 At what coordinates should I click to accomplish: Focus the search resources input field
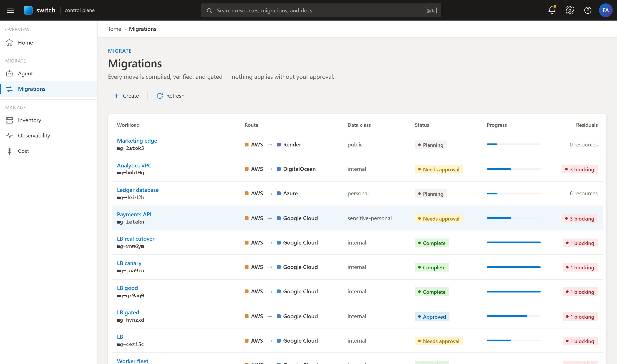tap(321, 10)
